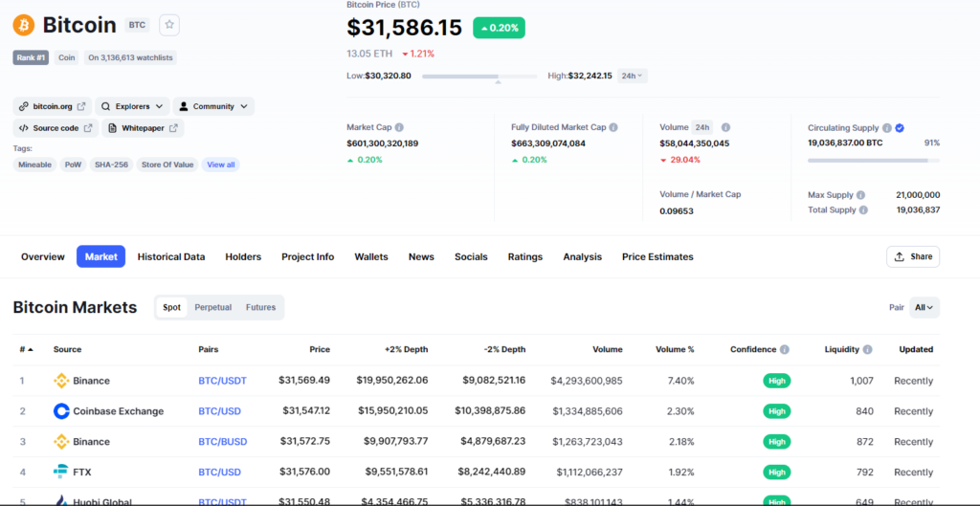Click the Share button
Viewport: 980px width, 506px height.
tap(913, 256)
